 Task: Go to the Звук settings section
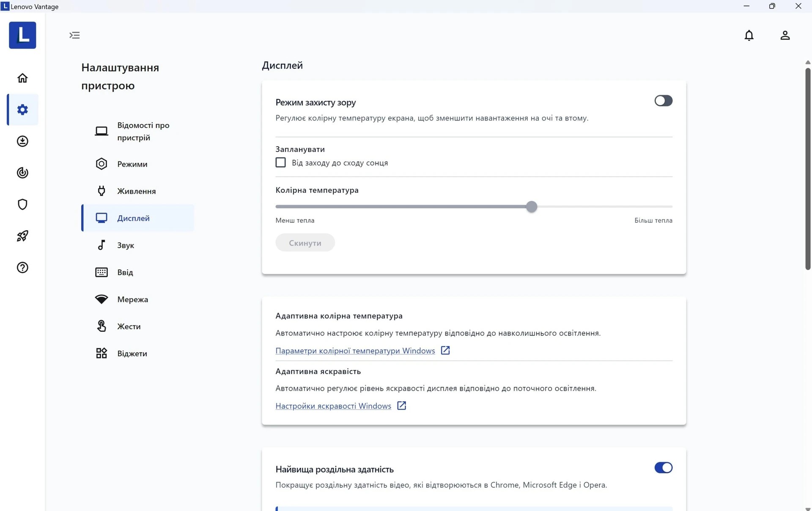coord(125,245)
